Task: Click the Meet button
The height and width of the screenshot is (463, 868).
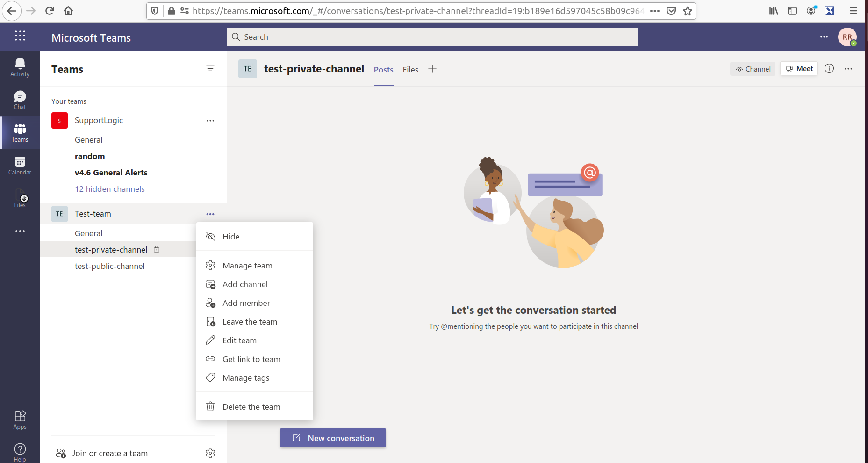Action: pos(799,69)
